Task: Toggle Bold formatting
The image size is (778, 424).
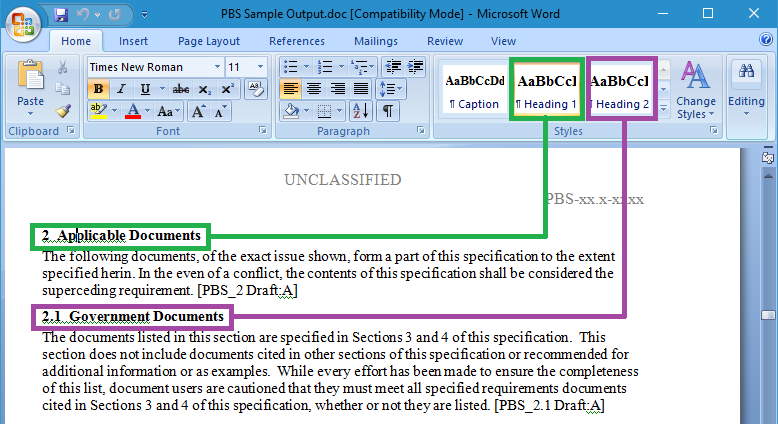Action: (98, 89)
